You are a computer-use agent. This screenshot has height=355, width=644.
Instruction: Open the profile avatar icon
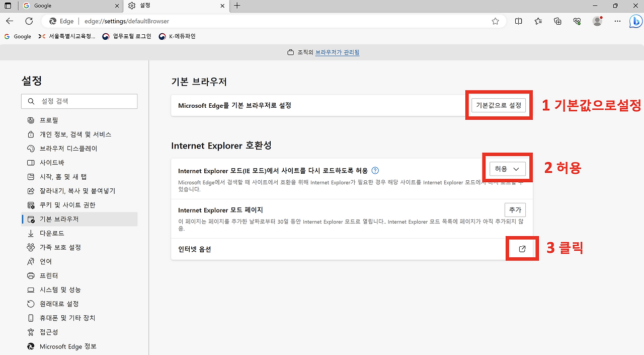pos(597,21)
